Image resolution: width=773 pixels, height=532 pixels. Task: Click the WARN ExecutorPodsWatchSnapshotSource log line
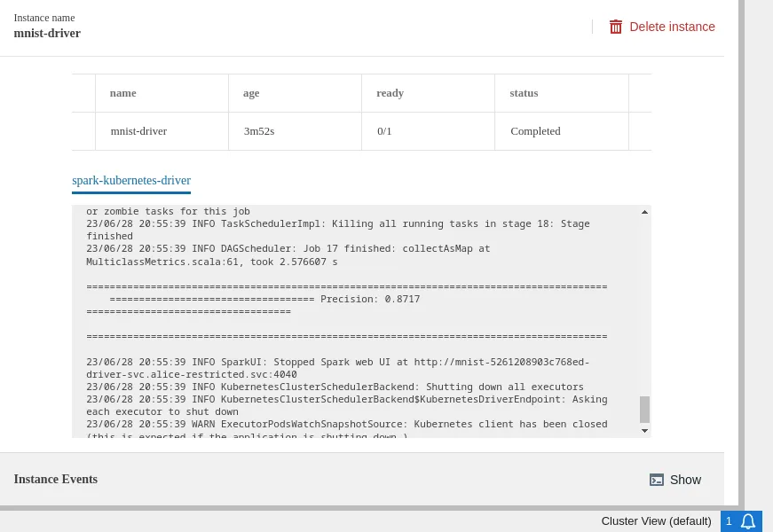click(x=347, y=429)
